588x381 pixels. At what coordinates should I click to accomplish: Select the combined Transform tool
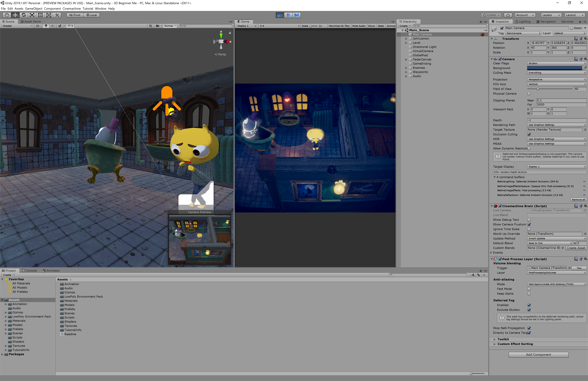49,15
